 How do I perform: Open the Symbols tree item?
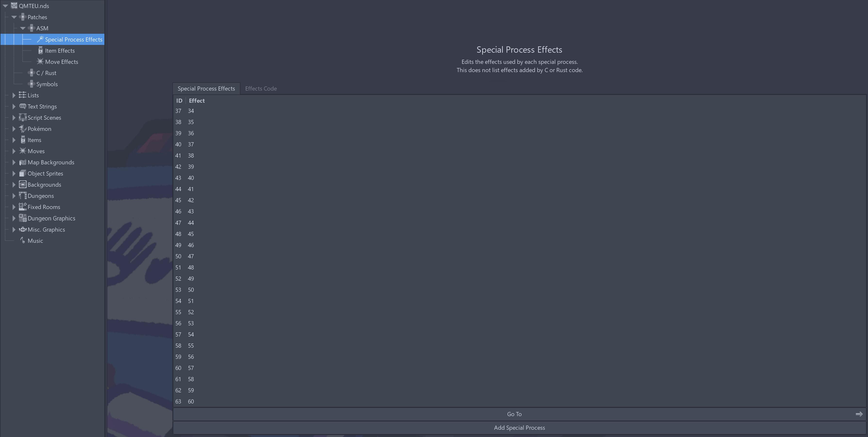coord(47,84)
